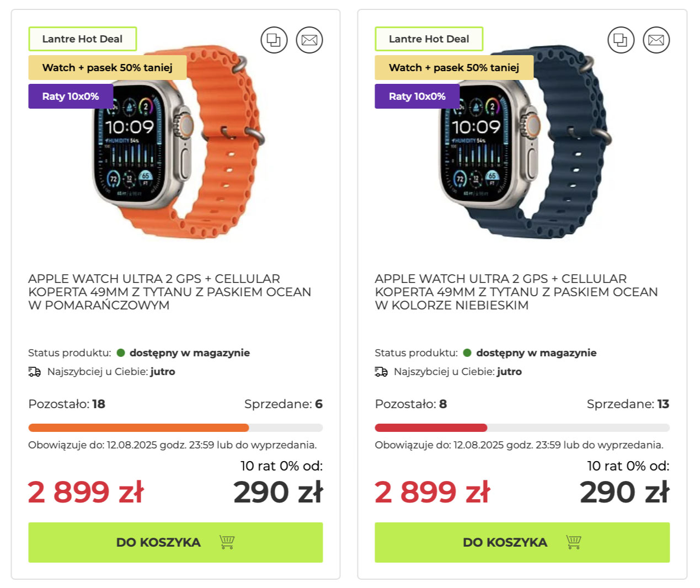Click Raty 10x0% badge on blue watch
This screenshot has height=588, width=700.
click(x=417, y=96)
